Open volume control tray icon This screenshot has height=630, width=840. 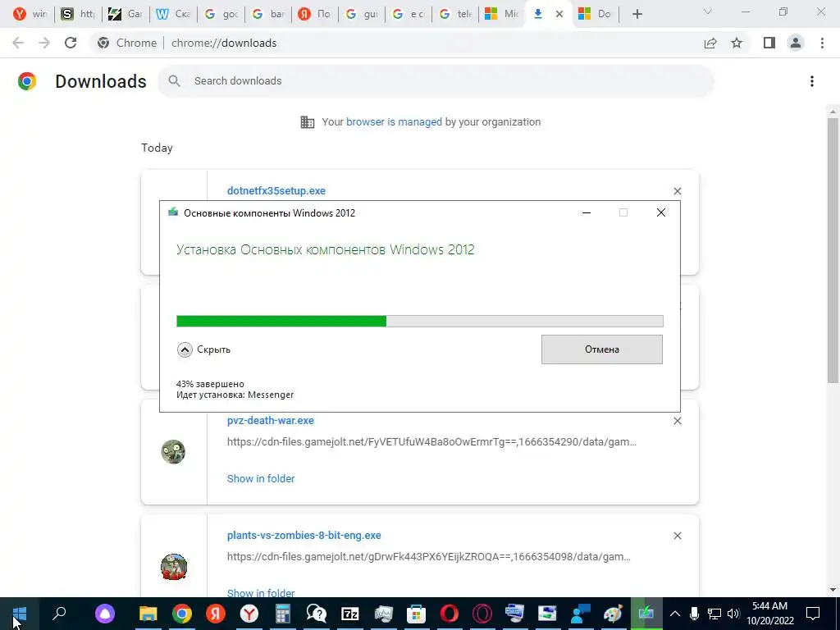(x=733, y=614)
